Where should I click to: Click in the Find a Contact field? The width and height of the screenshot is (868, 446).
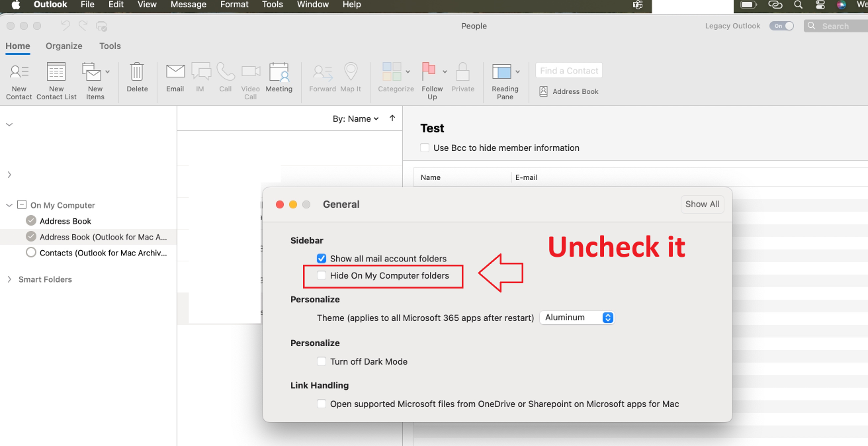[569, 71]
